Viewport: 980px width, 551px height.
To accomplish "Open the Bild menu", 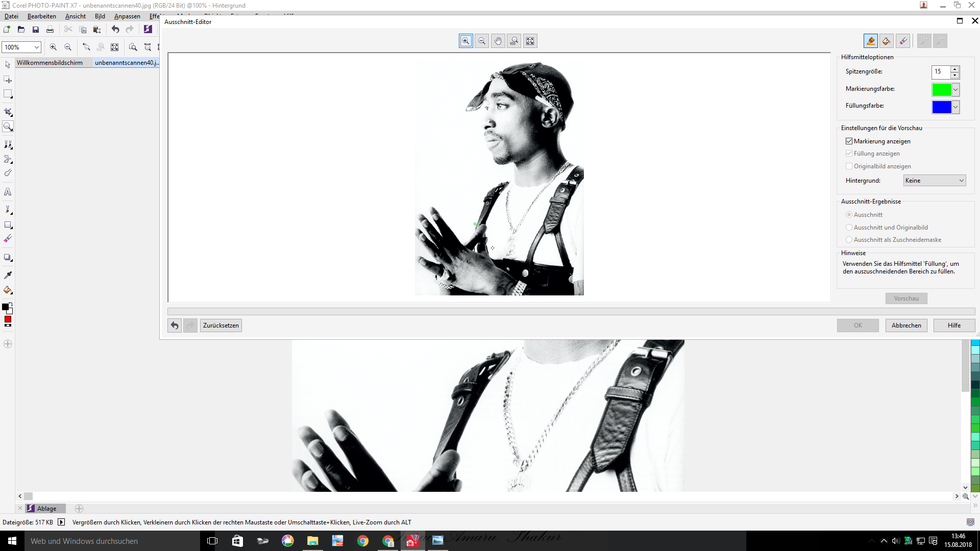I will [x=100, y=16].
